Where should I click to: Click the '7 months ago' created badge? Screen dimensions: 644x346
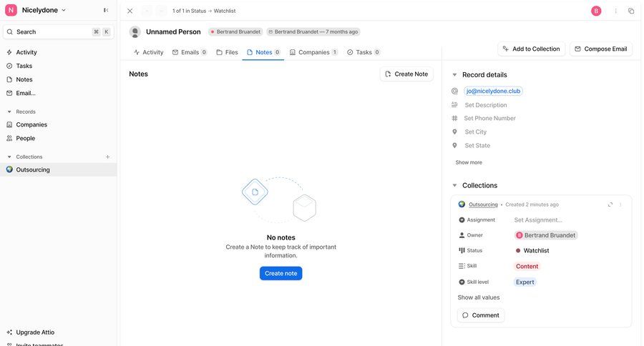pyautogui.click(x=313, y=31)
